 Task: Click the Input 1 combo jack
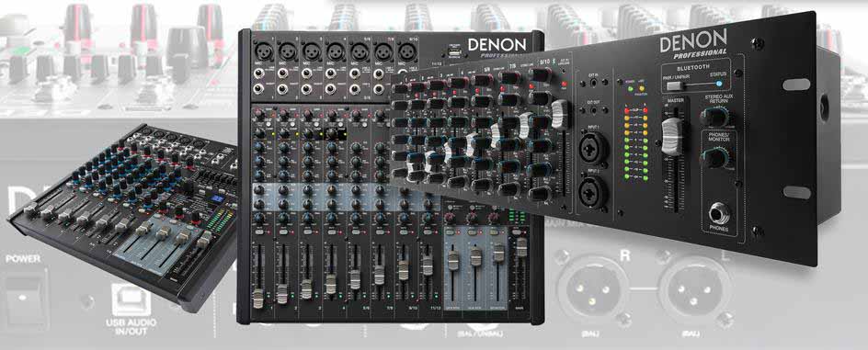[x=594, y=148]
